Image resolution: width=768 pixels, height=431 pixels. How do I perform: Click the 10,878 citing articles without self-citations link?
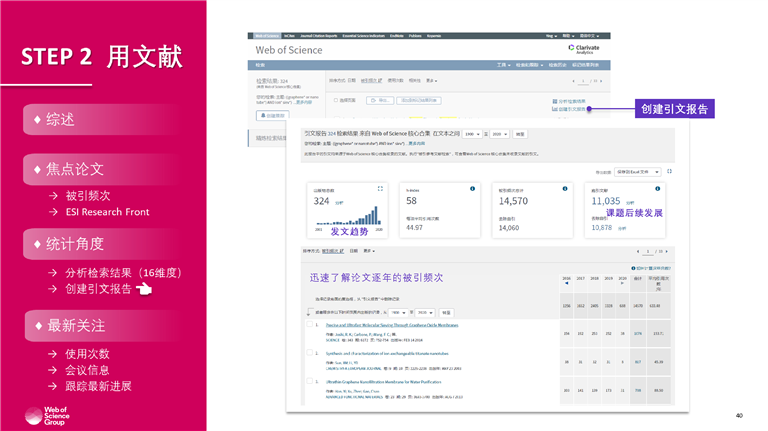point(601,228)
